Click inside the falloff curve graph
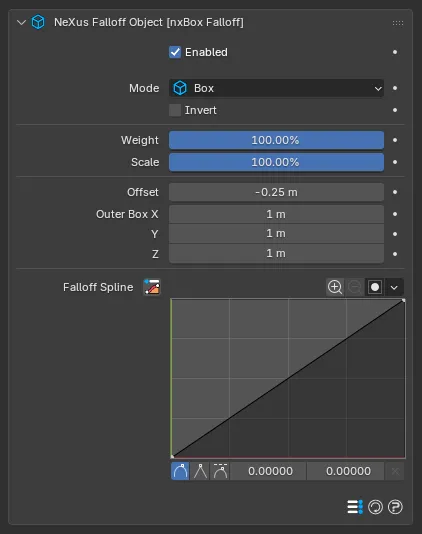This screenshot has width=422, height=534. (288, 378)
